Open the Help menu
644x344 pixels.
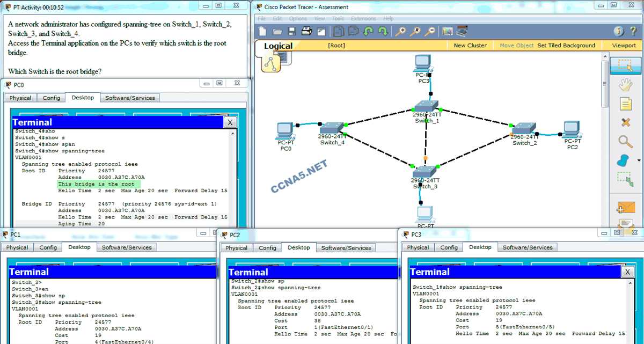pyautogui.click(x=389, y=19)
